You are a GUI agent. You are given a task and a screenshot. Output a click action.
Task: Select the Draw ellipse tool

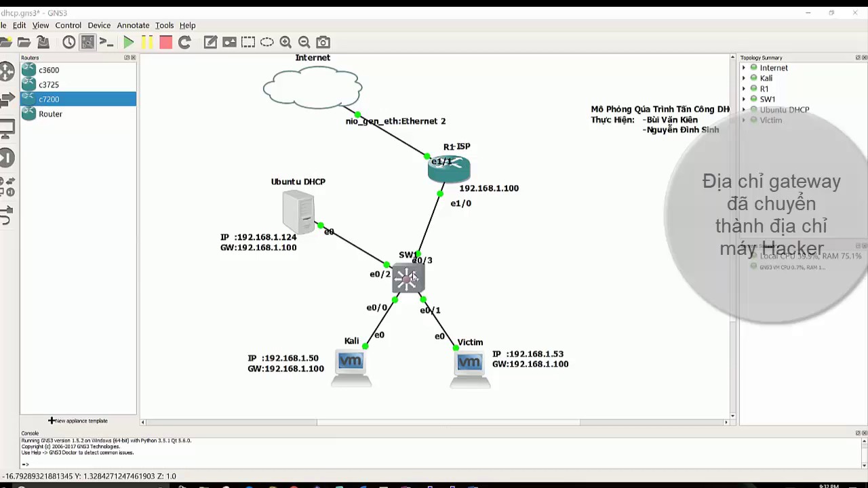click(x=267, y=42)
